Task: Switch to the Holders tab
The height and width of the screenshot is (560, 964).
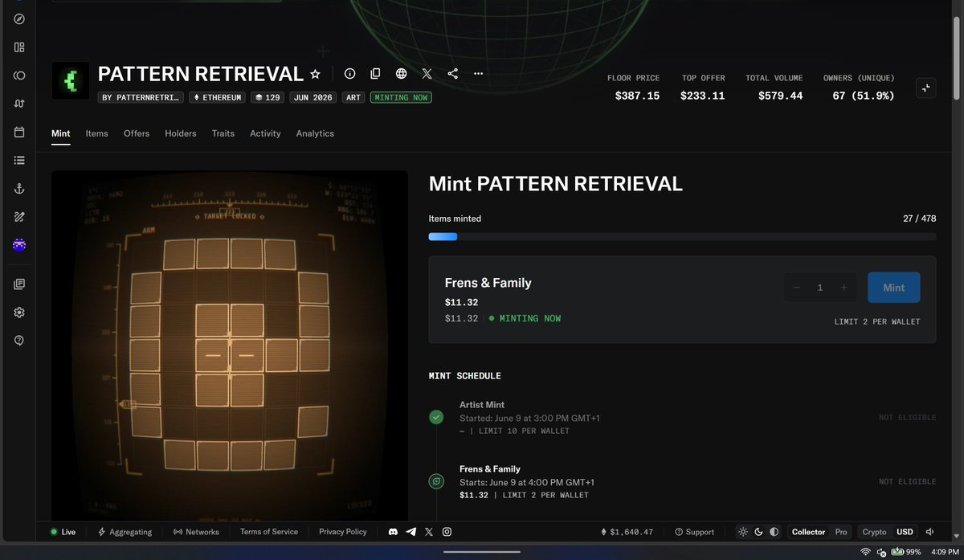Action: pos(181,133)
